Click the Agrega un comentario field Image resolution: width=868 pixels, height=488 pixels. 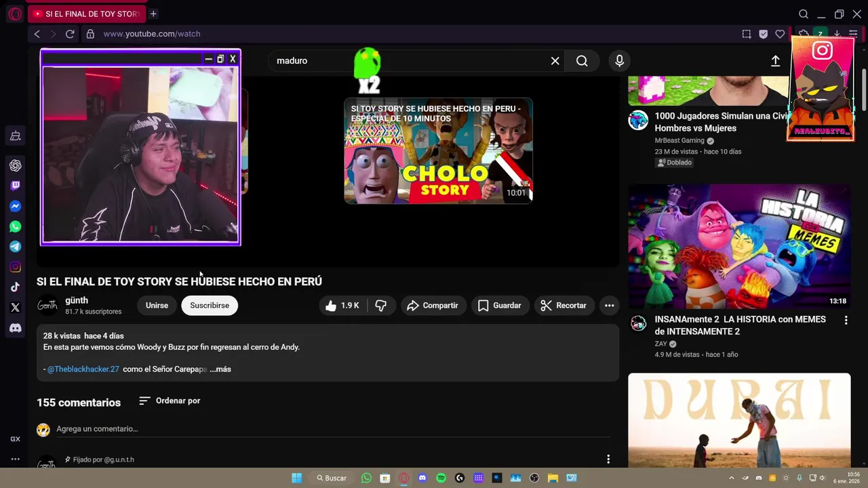click(x=332, y=429)
